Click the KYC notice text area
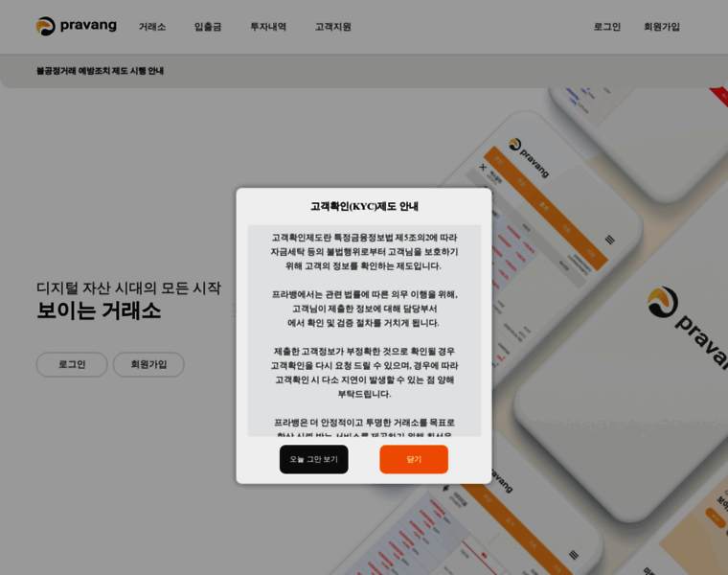This screenshot has height=575, width=728. 364,331
